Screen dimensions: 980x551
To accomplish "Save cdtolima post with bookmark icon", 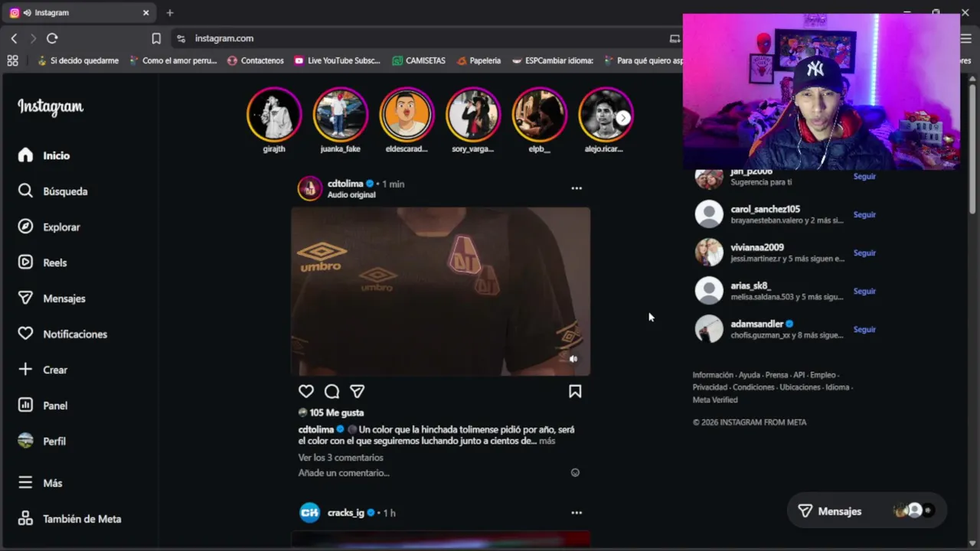I will [575, 391].
